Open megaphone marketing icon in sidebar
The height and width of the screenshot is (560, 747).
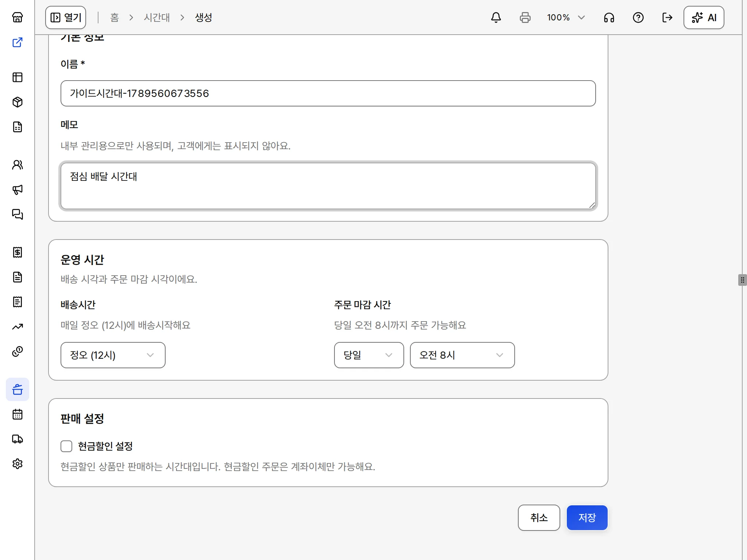(x=18, y=190)
